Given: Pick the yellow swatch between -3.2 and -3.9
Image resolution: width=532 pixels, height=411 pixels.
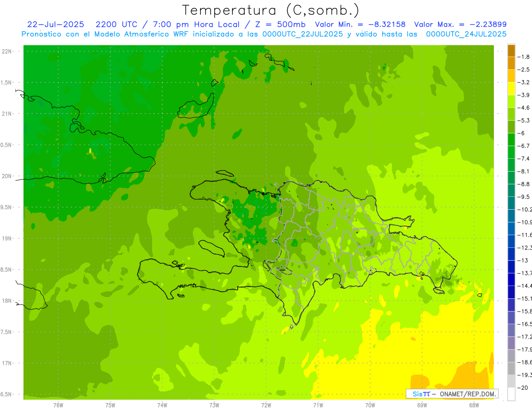Looking at the screenshot, I should tap(512, 89).
